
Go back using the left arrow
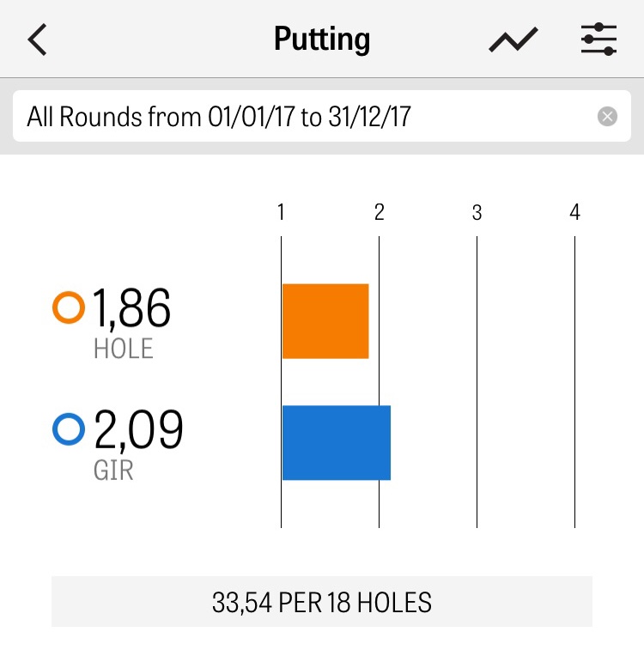(x=37, y=40)
